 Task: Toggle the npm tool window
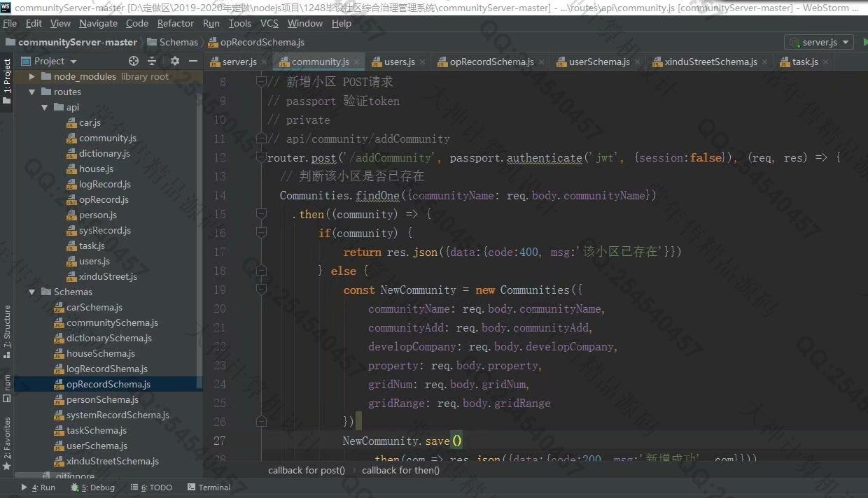[x=7, y=388]
